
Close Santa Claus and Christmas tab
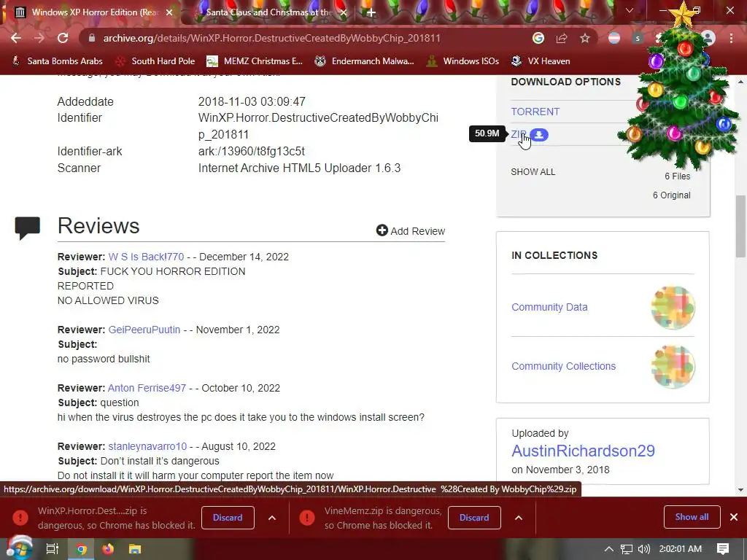coord(344,12)
